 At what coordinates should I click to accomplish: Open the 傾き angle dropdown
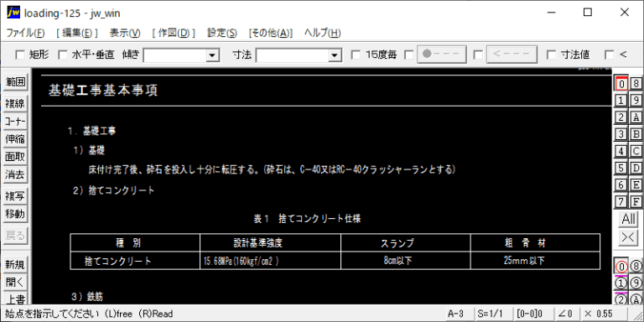(212, 55)
